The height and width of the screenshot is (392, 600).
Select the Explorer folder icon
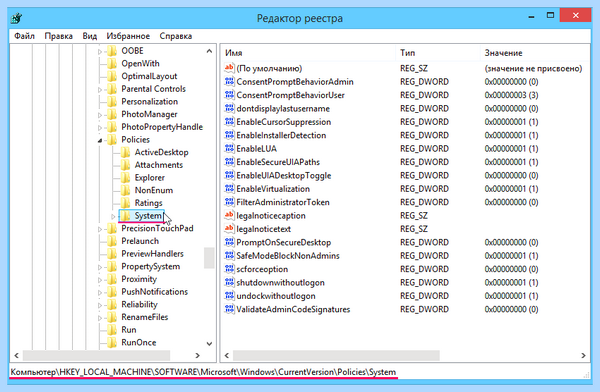[125, 178]
